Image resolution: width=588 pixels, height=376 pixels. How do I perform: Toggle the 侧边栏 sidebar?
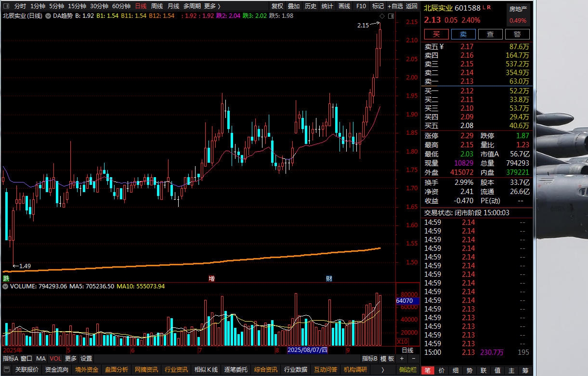(x=408, y=370)
